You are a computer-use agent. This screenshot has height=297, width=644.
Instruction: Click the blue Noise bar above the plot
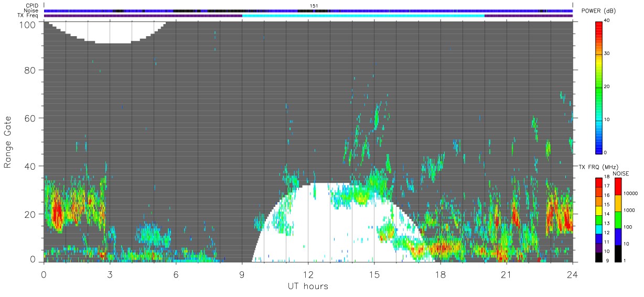[x=308, y=10]
